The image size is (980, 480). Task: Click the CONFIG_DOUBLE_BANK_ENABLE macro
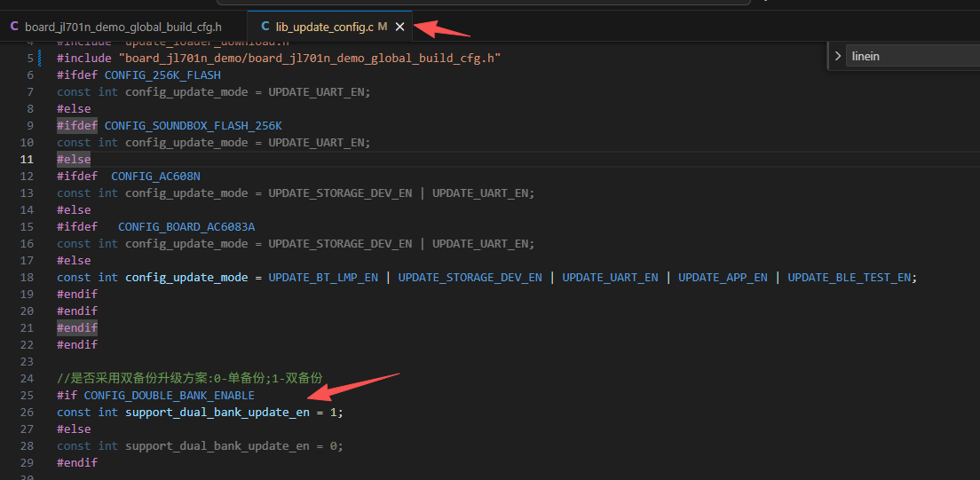(x=170, y=396)
